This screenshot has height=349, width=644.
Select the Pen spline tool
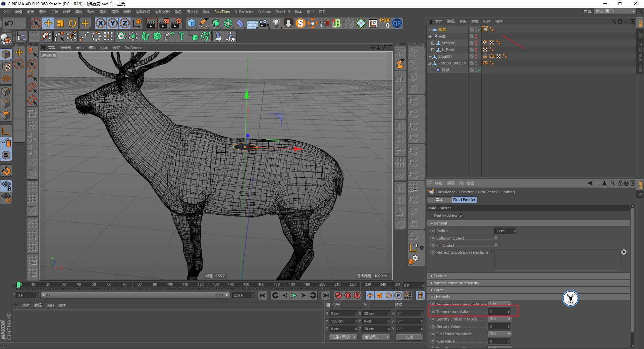point(204,23)
